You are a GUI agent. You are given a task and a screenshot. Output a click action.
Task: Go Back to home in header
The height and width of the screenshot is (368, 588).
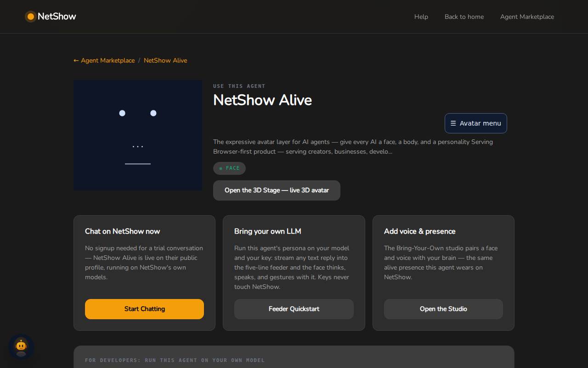point(464,17)
